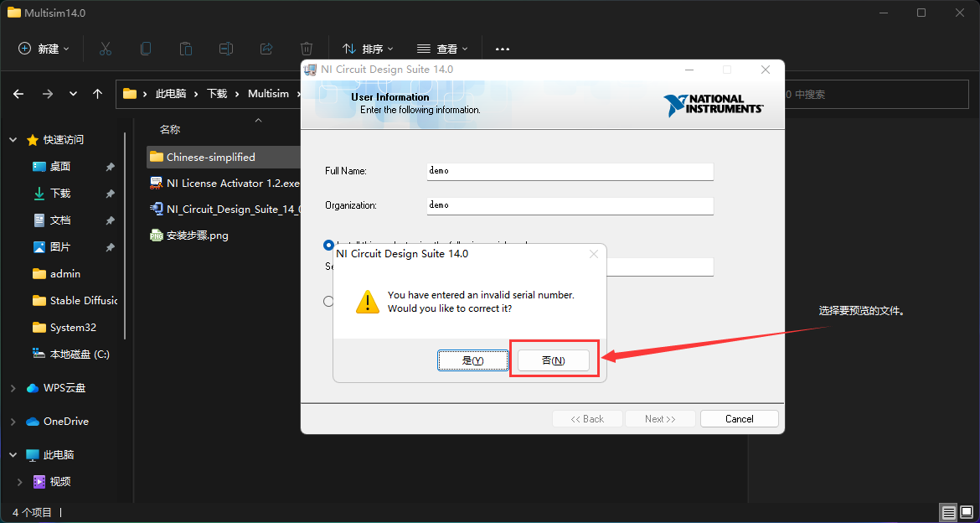Go up one folder level arrow
This screenshot has width=980, height=523.
point(97,94)
